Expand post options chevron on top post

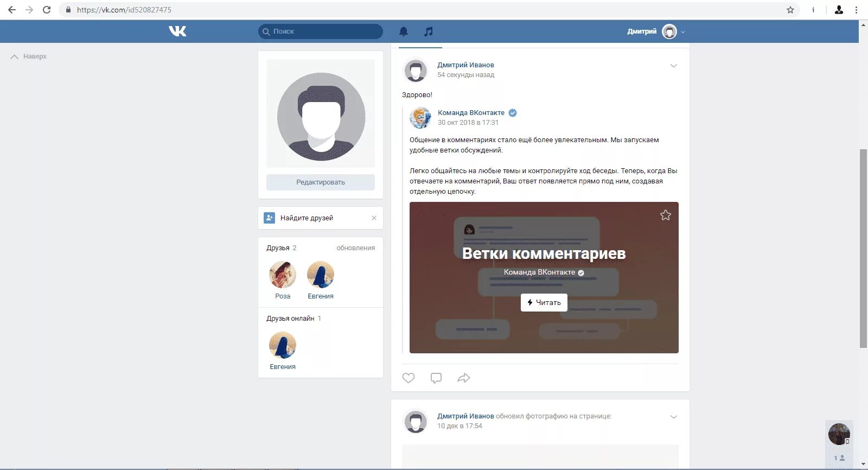pyautogui.click(x=673, y=66)
